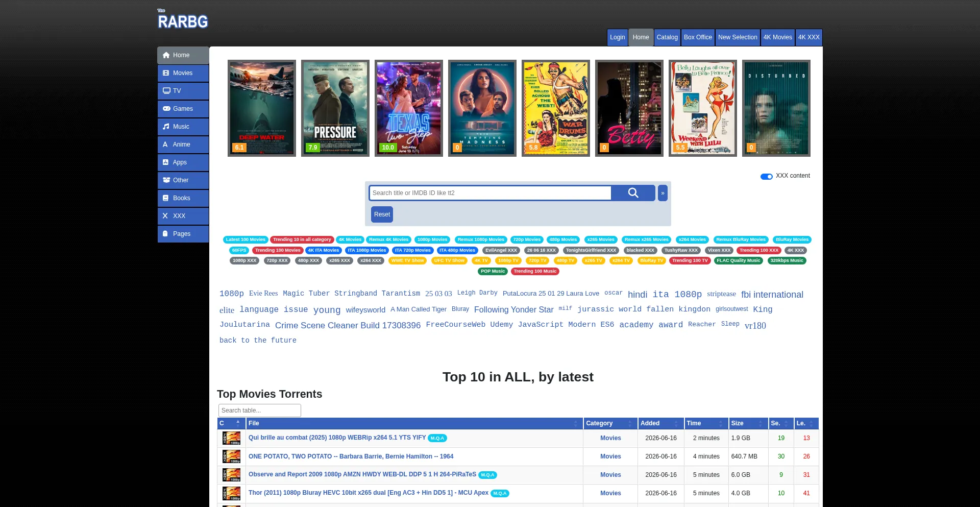Open the Login tab
Image resolution: width=980 pixels, height=507 pixels.
pyautogui.click(x=617, y=37)
